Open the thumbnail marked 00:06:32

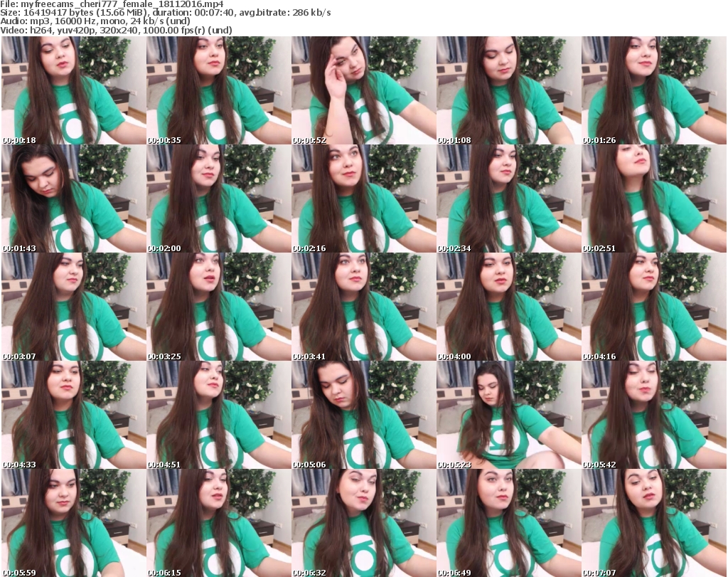pos(363,523)
